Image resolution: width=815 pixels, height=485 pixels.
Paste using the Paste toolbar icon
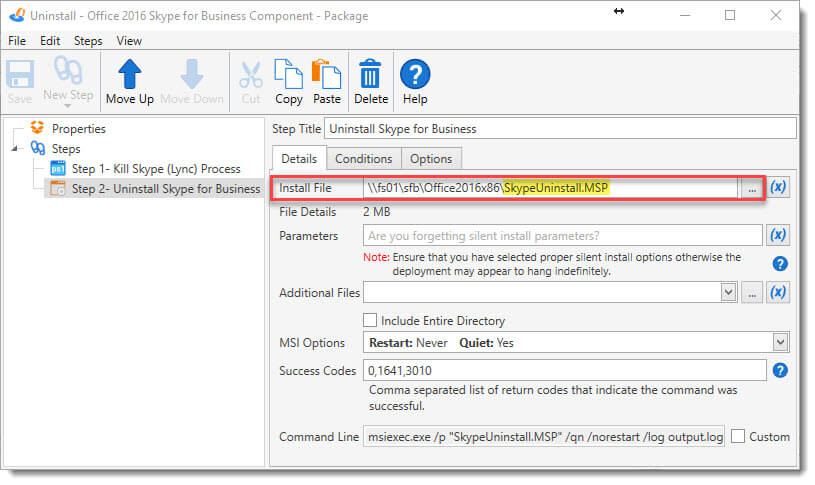(326, 74)
